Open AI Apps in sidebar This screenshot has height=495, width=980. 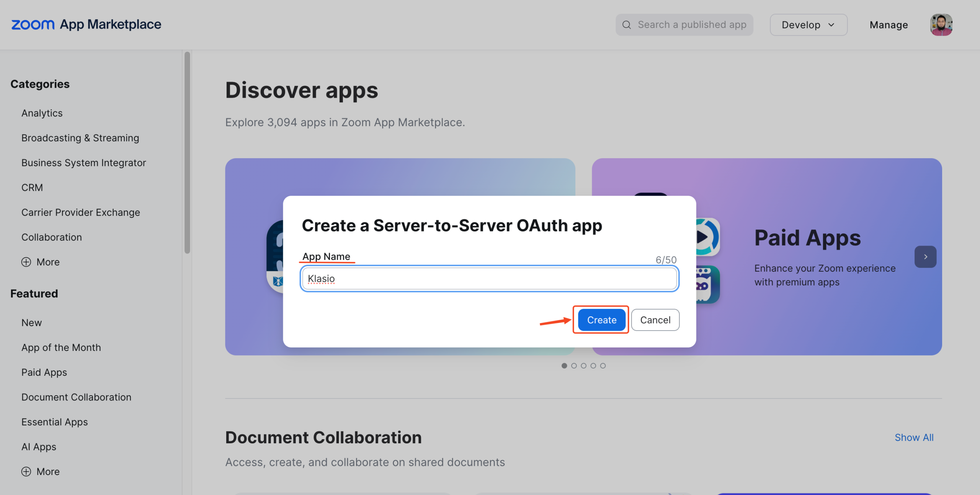click(39, 447)
